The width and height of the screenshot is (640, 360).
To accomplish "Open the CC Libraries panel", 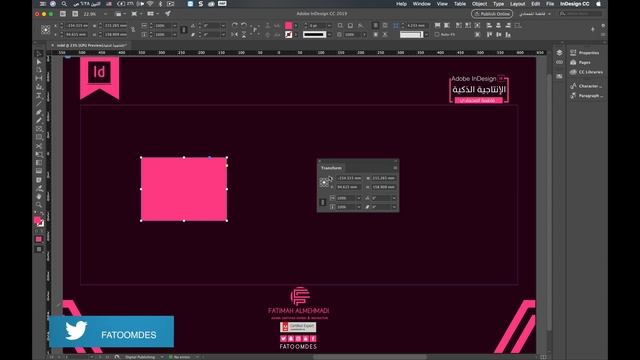I will click(x=586, y=72).
